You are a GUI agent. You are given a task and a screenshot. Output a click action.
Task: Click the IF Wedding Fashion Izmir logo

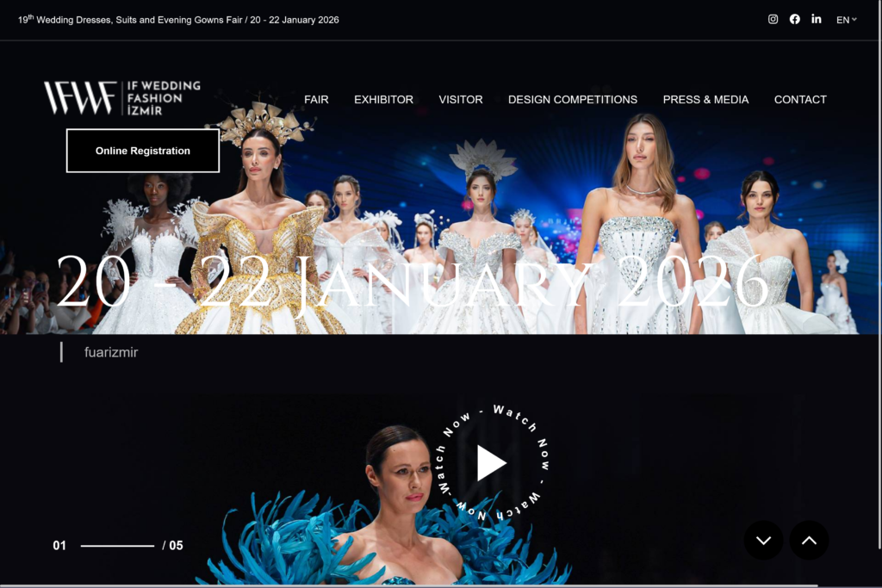point(121,98)
